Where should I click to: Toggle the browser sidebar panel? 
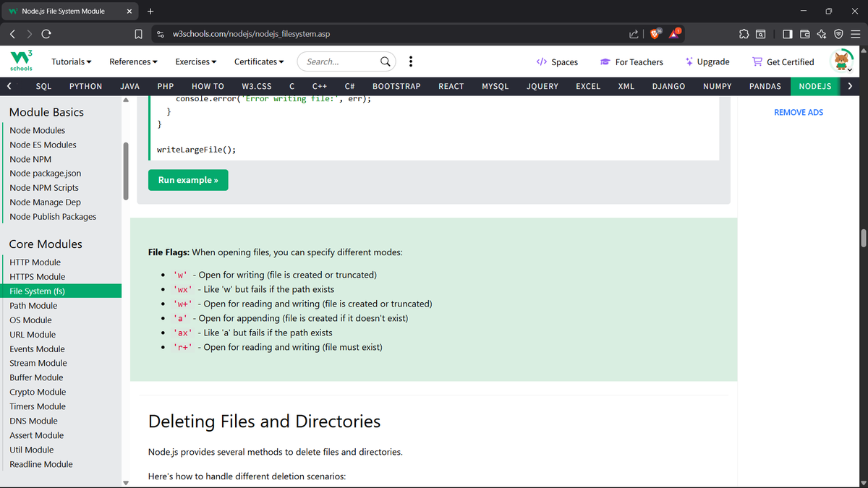coord(788,34)
